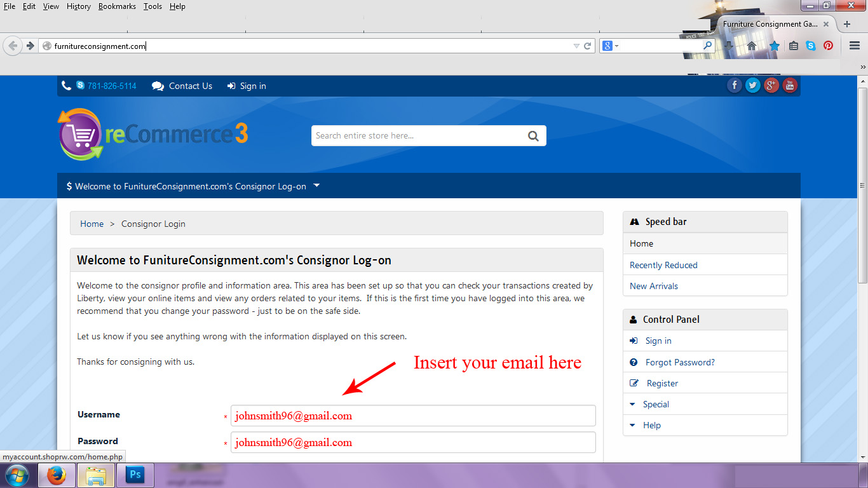Open the Google+ icon in the header
Image resolution: width=868 pixels, height=488 pixels.
pyautogui.click(x=771, y=85)
